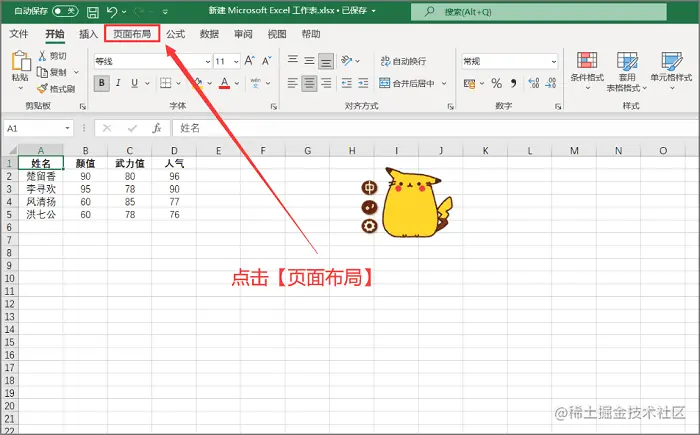Click the red Font Color icon
This screenshot has height=435, width=700.
pos(225,83)
